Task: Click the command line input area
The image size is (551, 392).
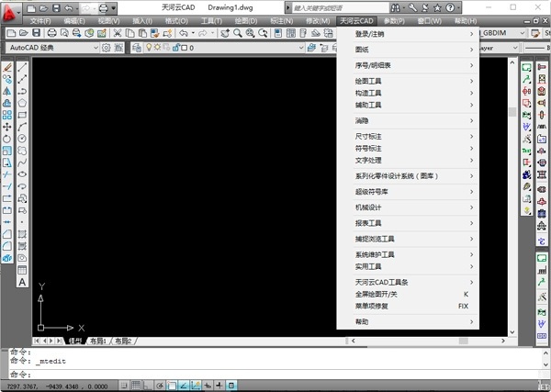Action: [274, 374]
